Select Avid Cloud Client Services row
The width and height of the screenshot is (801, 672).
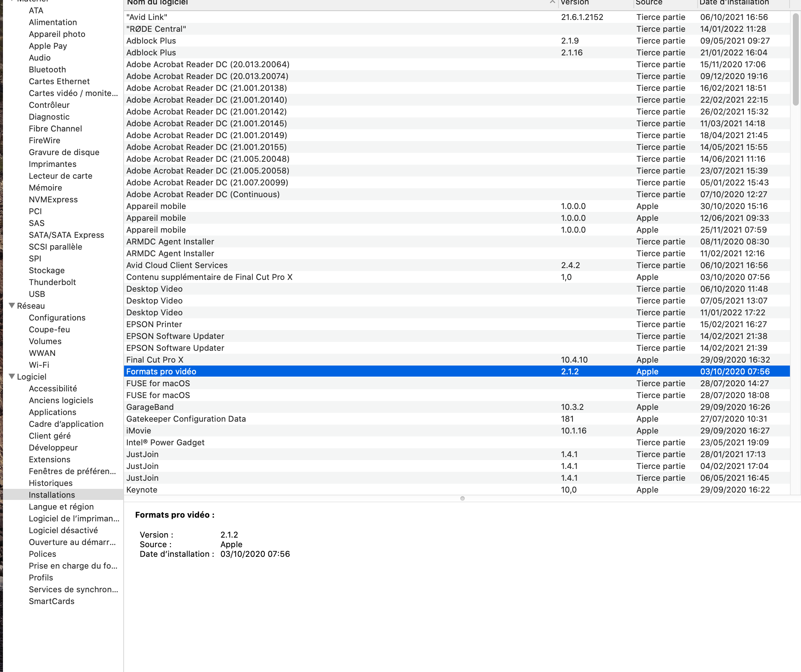457,265
